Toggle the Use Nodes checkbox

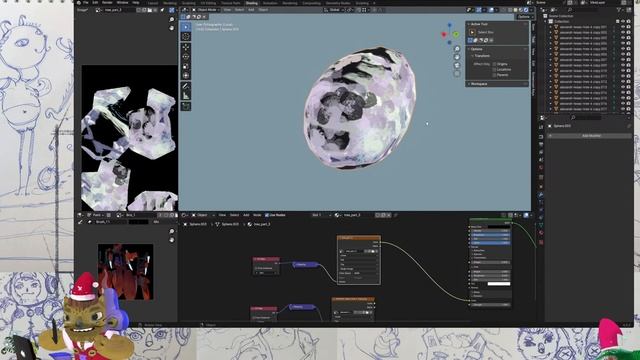(x=267, y=215)
